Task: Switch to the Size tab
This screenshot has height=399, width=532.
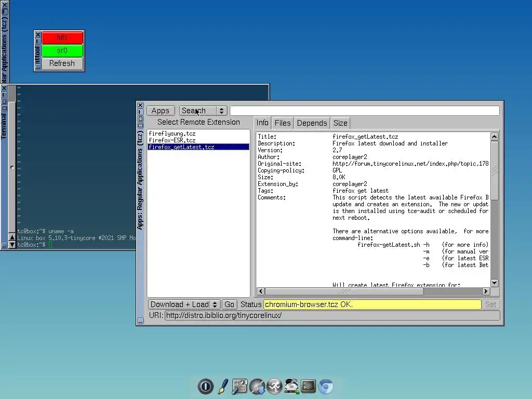Action: coord(340,123)
